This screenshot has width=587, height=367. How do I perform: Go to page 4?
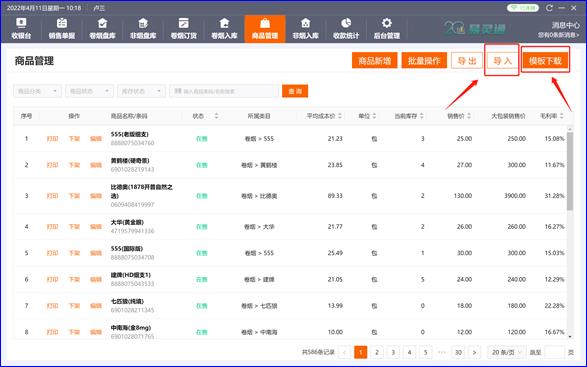[410, 352]
